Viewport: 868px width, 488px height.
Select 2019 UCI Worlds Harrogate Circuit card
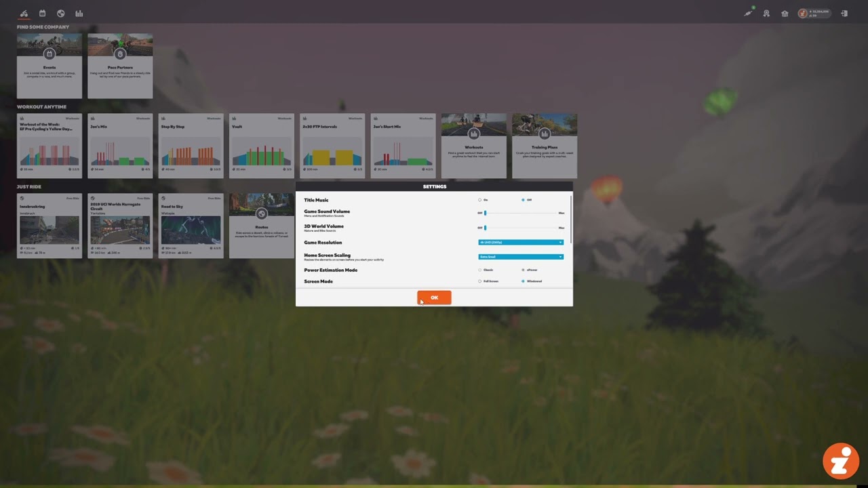coord(120,226)
